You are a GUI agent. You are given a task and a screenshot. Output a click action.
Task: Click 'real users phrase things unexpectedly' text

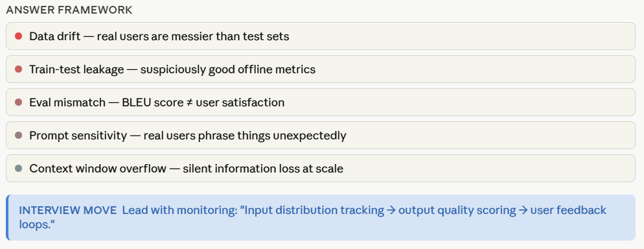(245, 135)
